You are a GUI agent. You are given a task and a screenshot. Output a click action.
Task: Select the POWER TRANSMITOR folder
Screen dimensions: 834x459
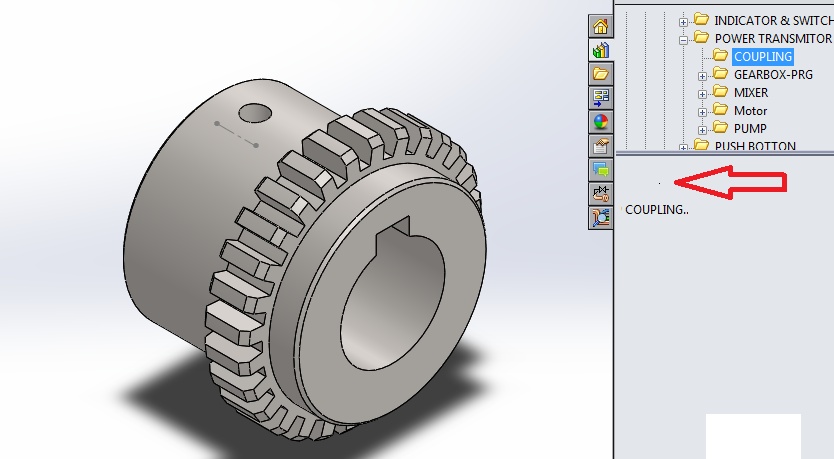point(773,38)
